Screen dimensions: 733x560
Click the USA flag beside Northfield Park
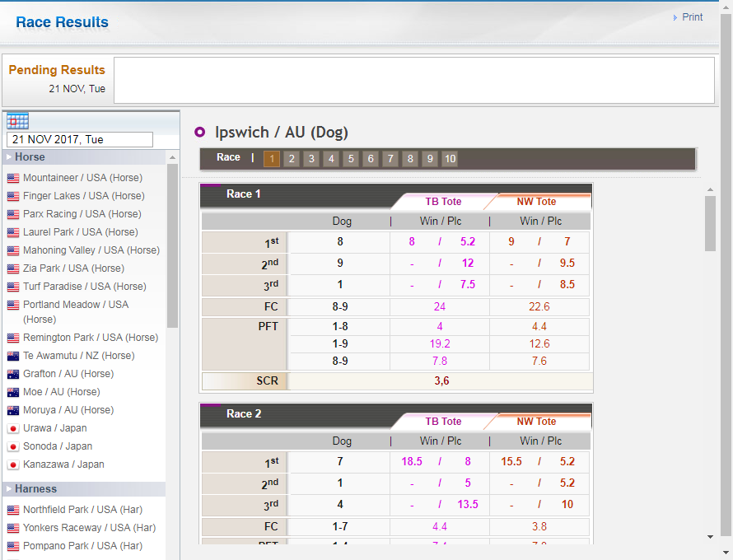point(13,510)
